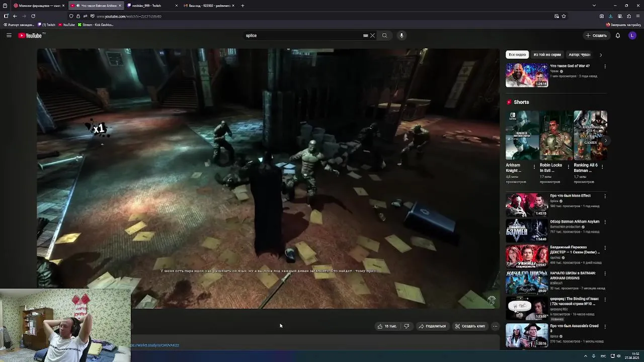Click the shield tracking protection icon

pyautogui.click(x=71, y=16)
